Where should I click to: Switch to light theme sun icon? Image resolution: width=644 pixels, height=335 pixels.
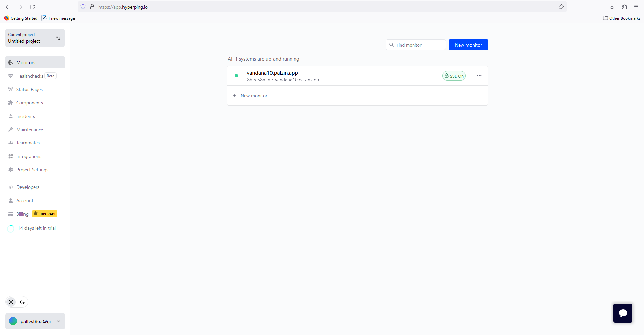click(11, 302)
